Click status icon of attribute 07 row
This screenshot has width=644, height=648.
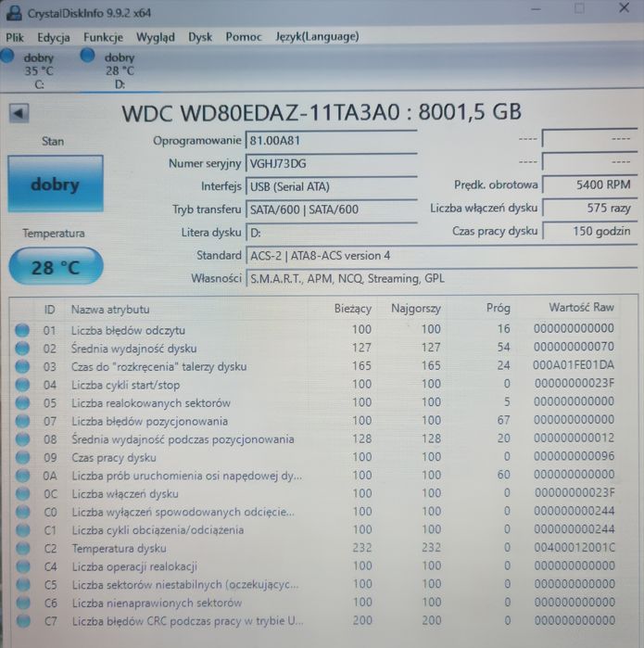click(22, 421)
